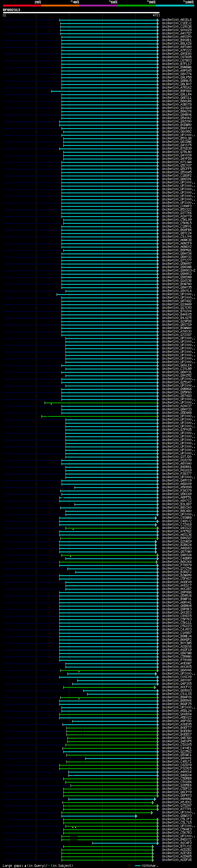Select the UniRef100_C7Z418 label
Viewport: 197px width, 868px height.
click(176, 525)
